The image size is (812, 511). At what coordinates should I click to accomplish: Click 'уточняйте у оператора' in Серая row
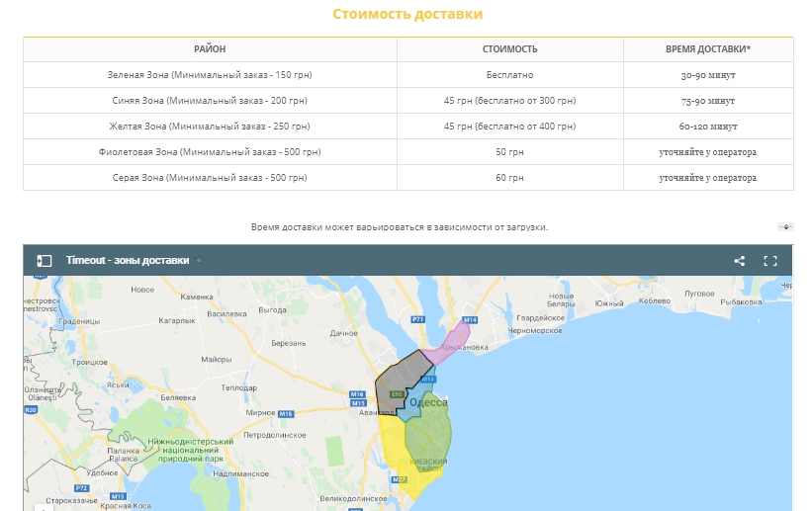[x=708, y=178]
